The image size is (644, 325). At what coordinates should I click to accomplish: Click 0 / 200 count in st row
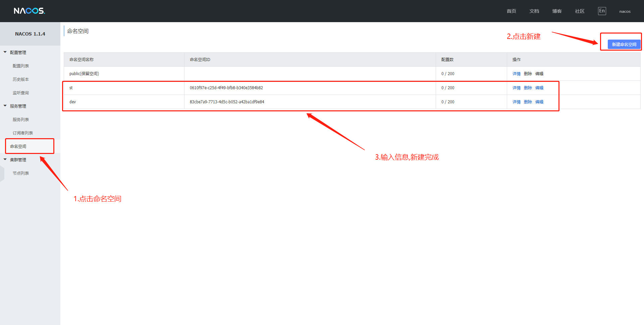[x=448, y=88]
